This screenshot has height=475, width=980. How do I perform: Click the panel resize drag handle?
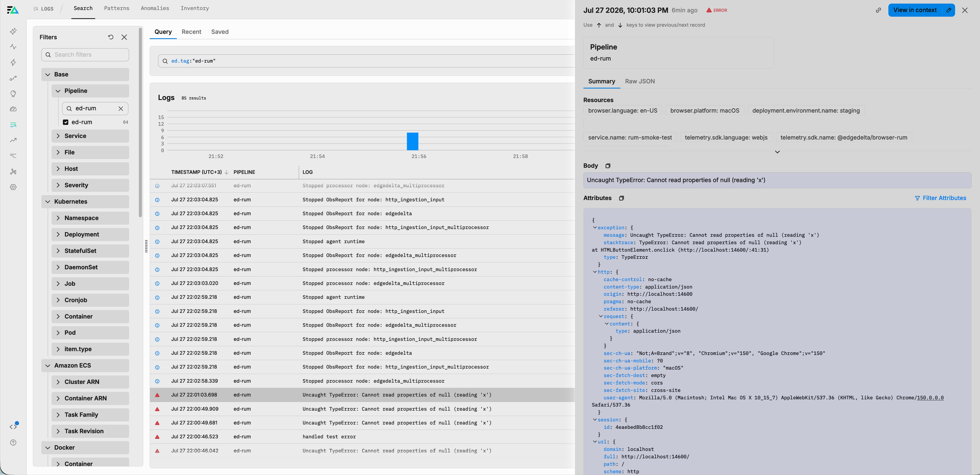pos(147,246)
